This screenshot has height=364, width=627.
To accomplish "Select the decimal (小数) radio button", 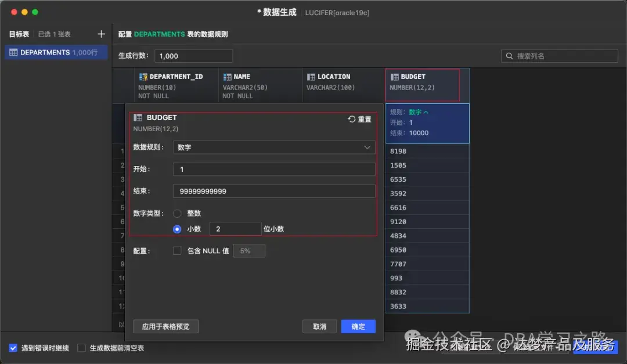I will pos(177,229).
